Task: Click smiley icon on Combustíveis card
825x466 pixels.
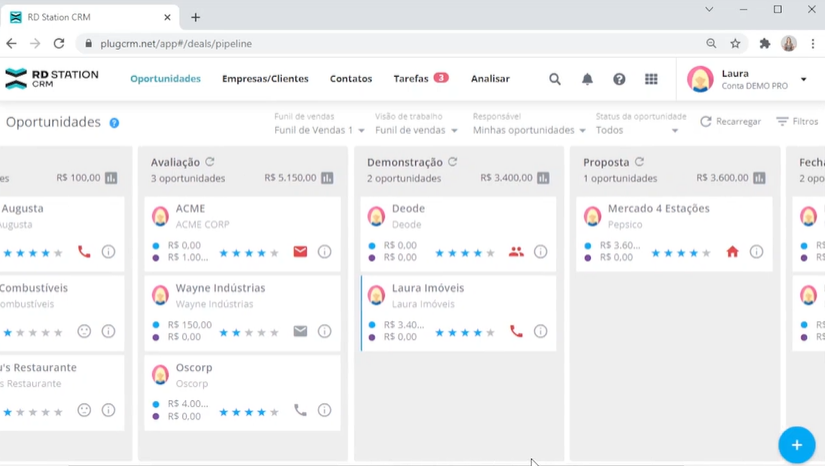Action: [84, 331]
